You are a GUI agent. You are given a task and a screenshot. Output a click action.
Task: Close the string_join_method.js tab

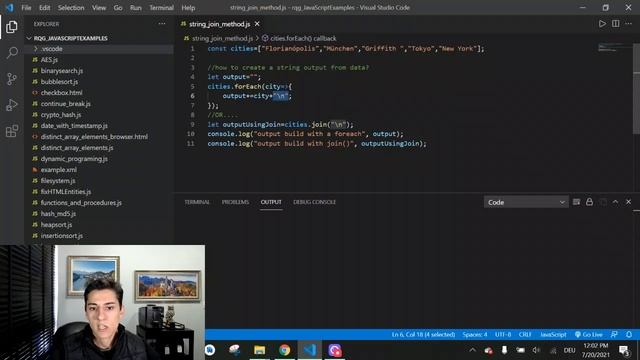click(257, 24)
